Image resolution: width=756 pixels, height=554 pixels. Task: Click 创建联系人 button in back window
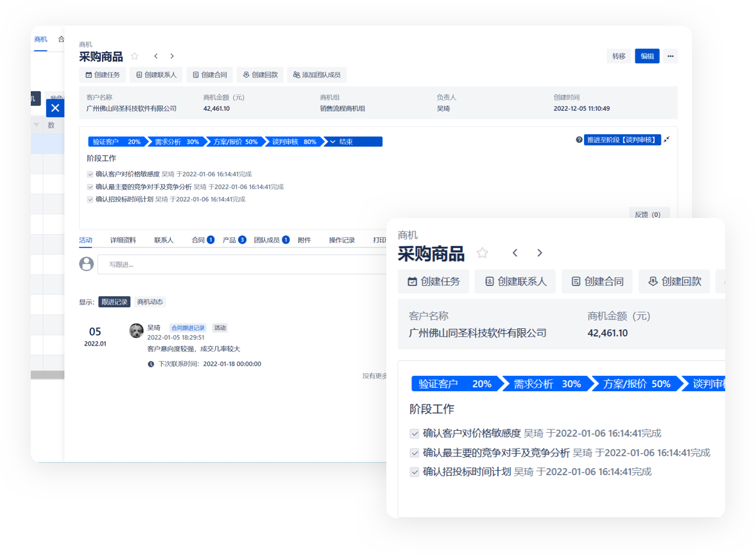(156, 74)
